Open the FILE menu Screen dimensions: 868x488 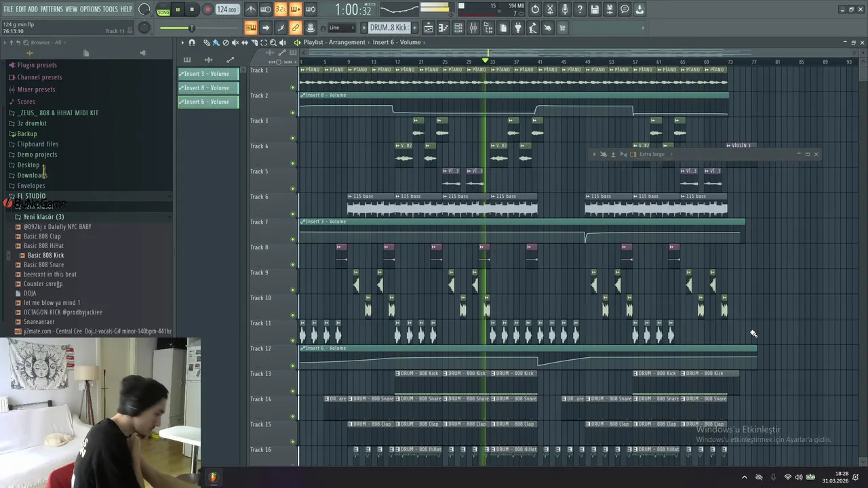(x=8, y=9)
